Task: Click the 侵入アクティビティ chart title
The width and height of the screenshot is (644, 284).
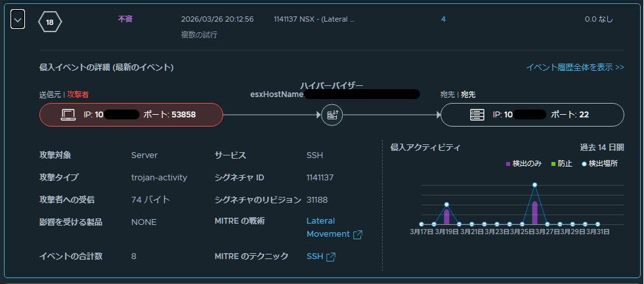Action: 425,148
